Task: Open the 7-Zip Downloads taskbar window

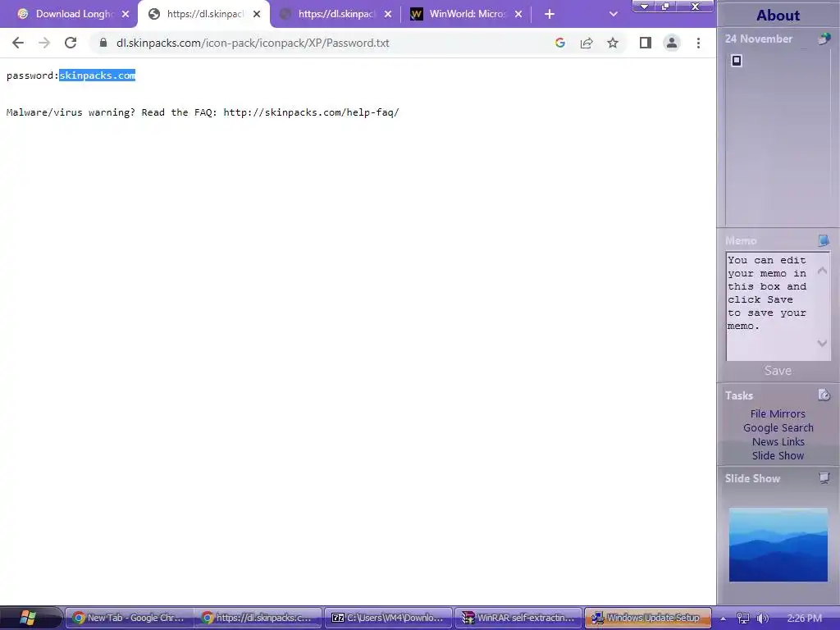Action: (x=388, y=618)
